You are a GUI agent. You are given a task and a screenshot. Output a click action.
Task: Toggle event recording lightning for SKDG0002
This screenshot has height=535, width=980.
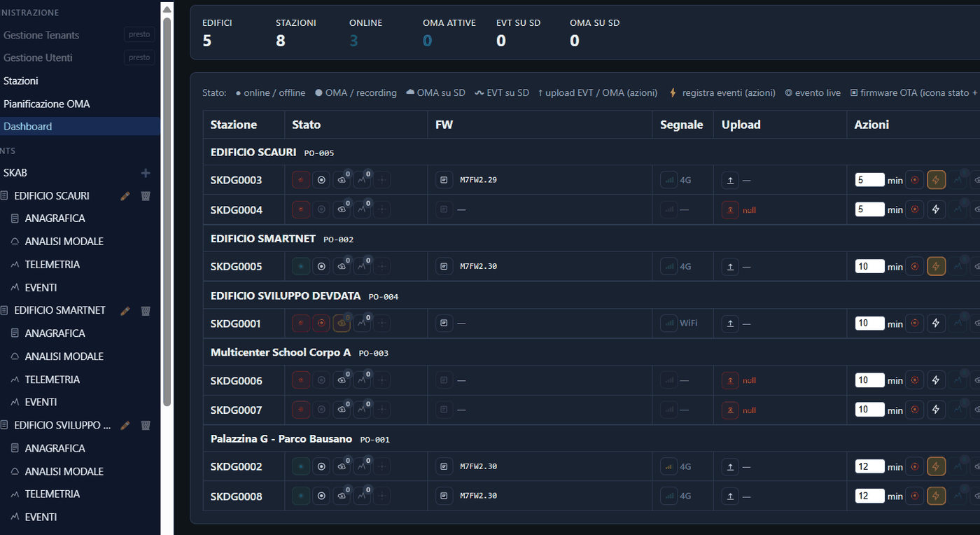[x=936, y=466]
